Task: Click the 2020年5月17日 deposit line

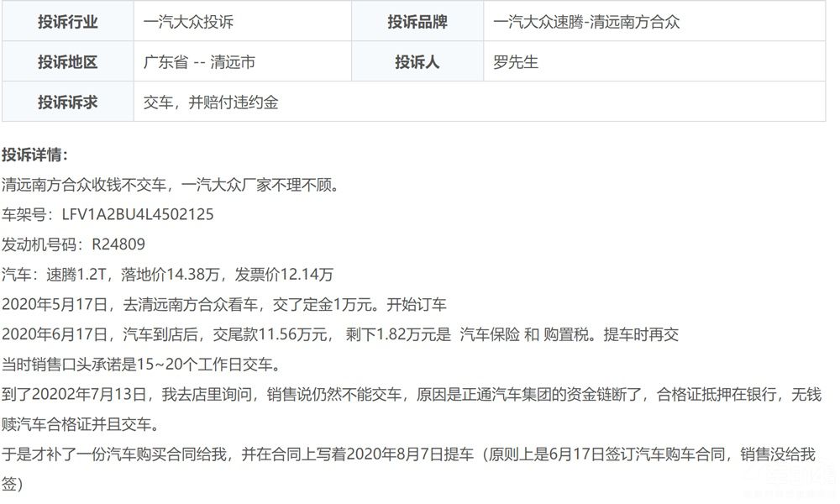Action: pos(224,304)
